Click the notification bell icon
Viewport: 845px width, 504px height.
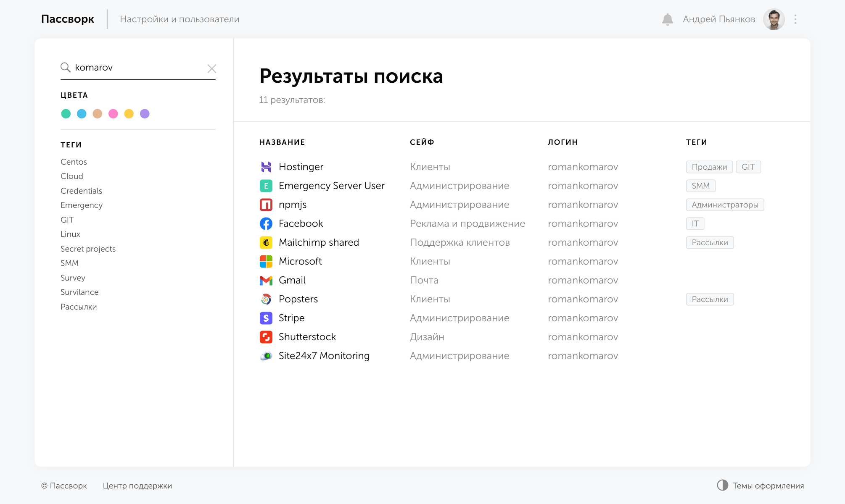coord(667,19)
